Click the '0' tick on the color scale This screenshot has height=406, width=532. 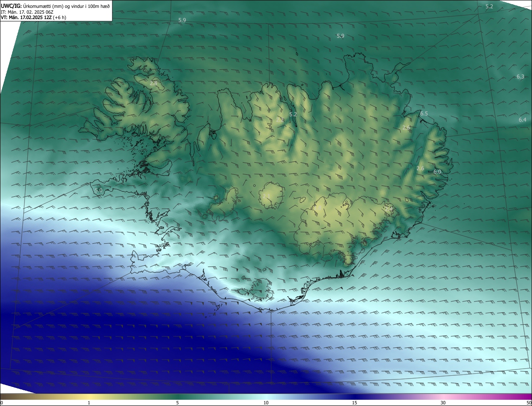pos(1,403)
